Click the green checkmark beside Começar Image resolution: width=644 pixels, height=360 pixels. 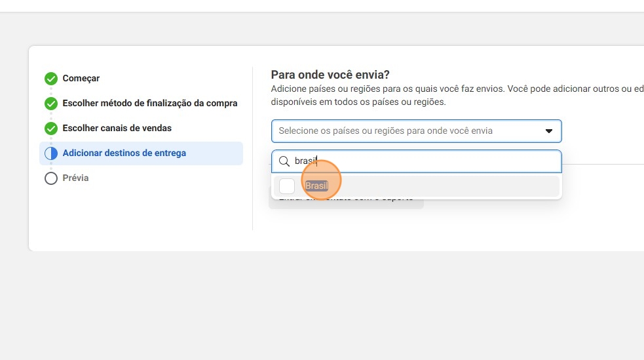point(51,79)
